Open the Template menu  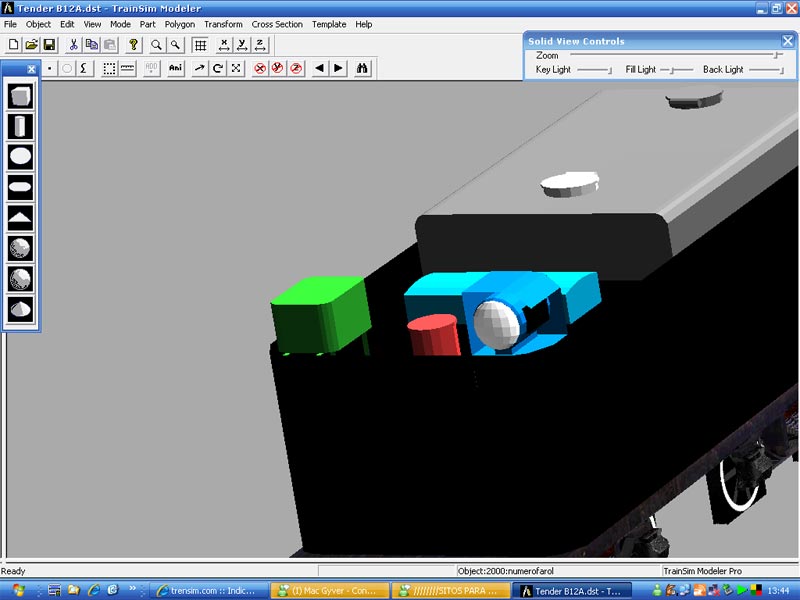(x=329, y=24)
